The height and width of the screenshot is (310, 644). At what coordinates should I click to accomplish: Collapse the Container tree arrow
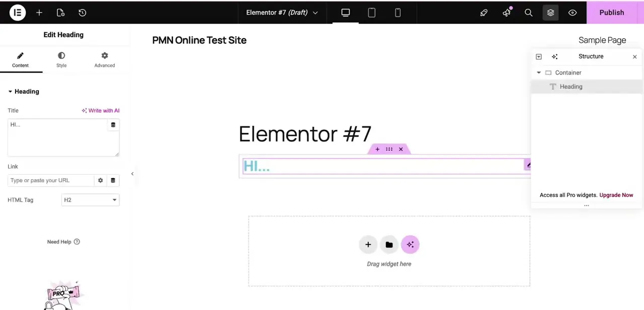pyautogui.click(x=539, y=73)
